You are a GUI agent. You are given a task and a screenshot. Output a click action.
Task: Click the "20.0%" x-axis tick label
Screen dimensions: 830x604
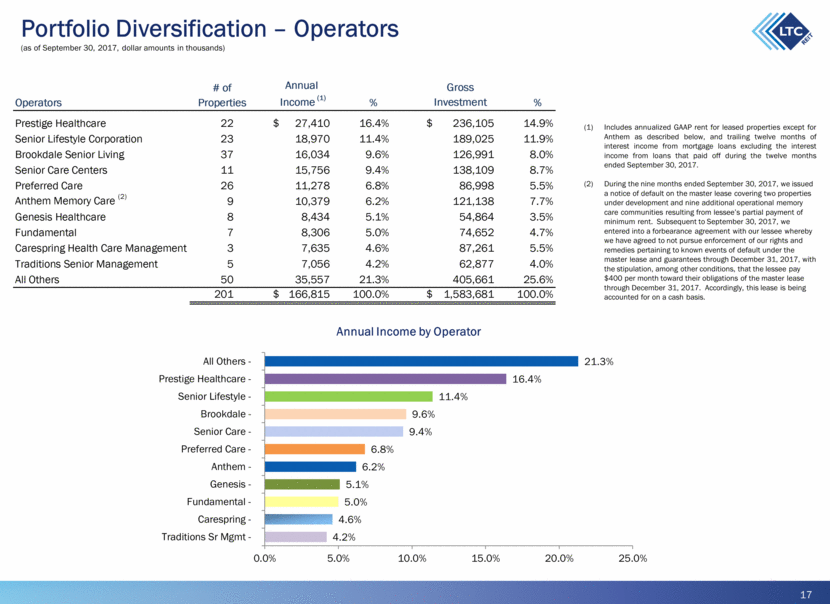tap(559, 558)
